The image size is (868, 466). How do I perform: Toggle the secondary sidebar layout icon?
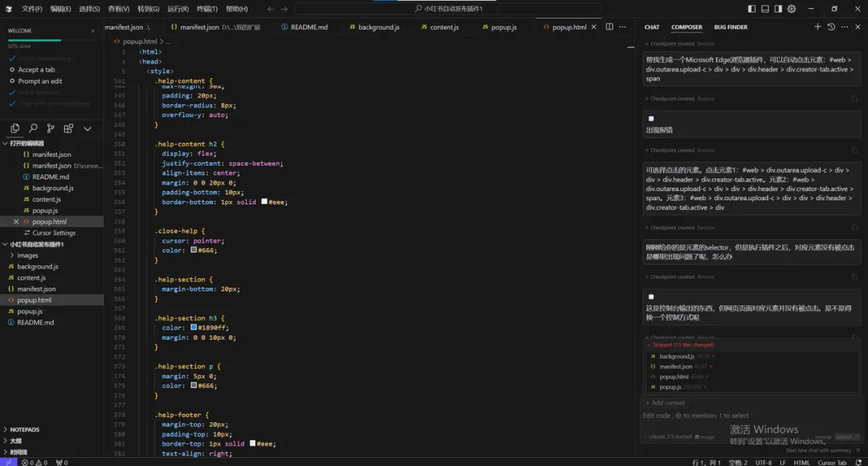pos(778,9)
